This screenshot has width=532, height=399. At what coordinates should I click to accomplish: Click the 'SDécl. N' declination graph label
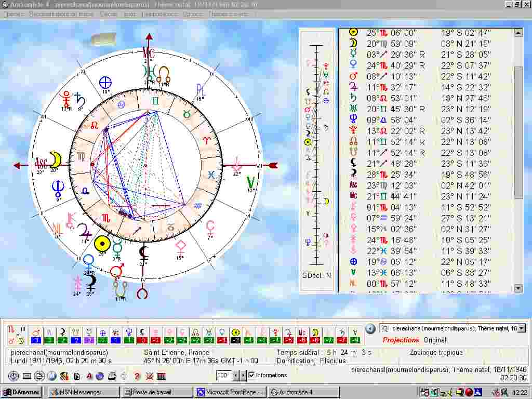[x=316, y=276]
